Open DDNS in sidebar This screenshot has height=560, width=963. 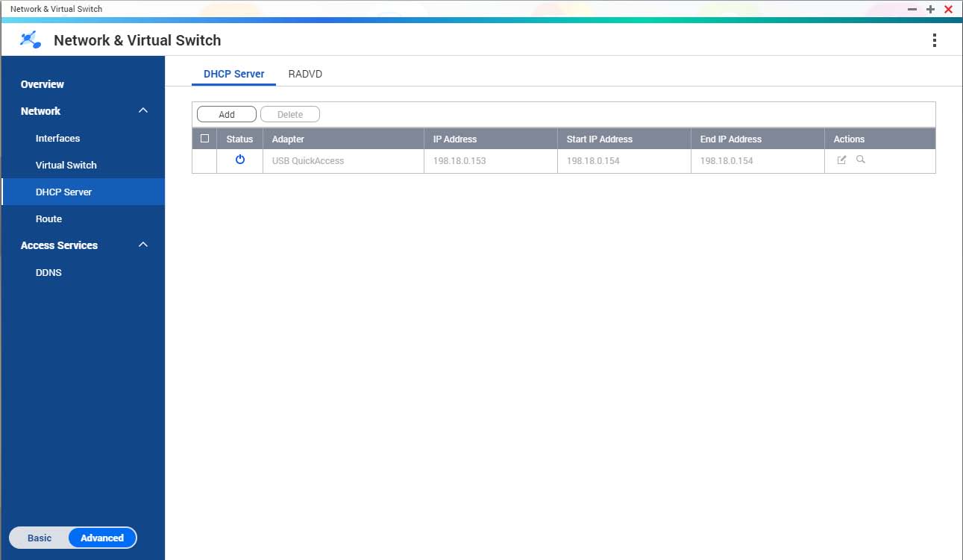point(48,272)
